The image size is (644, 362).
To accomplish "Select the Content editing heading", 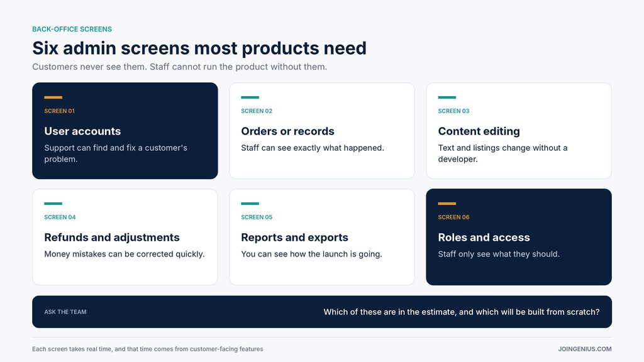I will tap(479, 131).
